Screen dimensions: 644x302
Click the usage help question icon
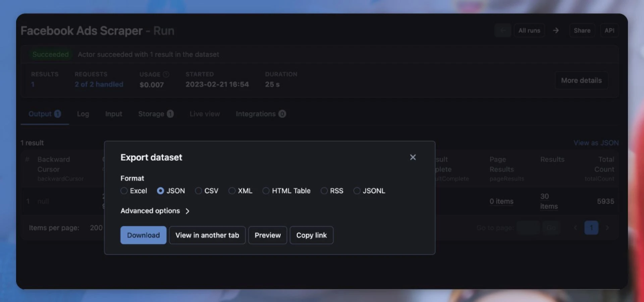point(166,74)
